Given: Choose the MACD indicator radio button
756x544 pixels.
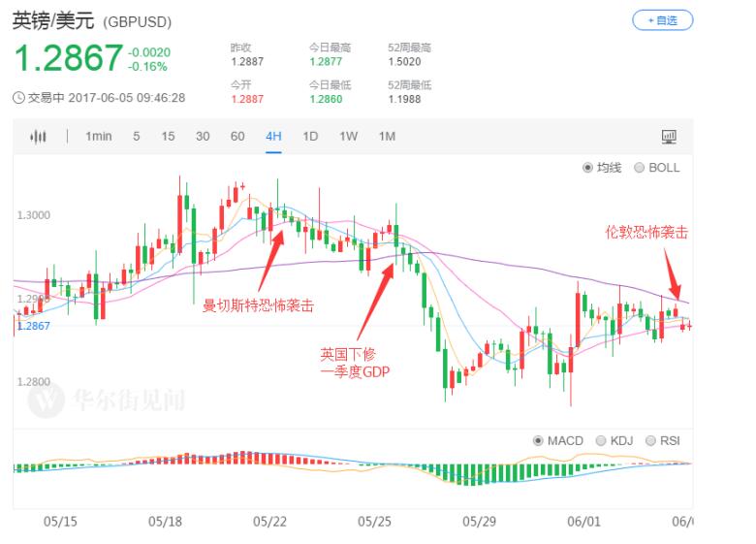Looking at the screenshot, I should [x=539, y=441].
